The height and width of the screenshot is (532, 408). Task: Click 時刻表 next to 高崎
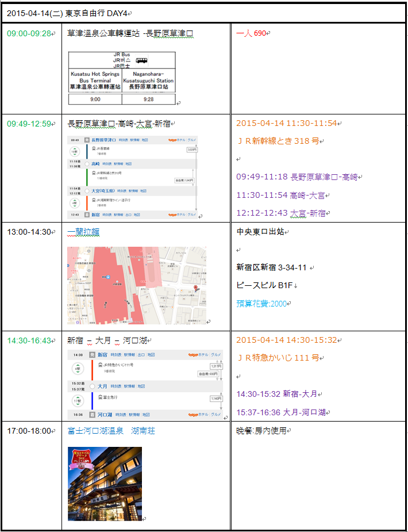pyautogui.click(x=107, y=164)
